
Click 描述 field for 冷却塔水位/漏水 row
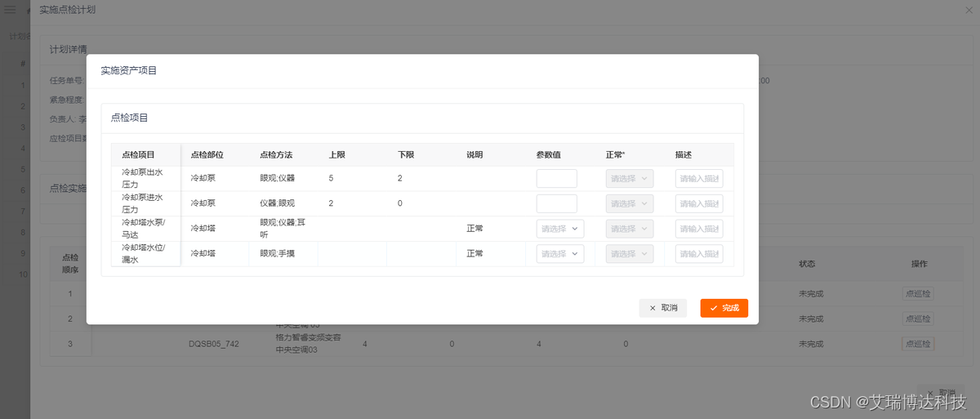(699, 254)
